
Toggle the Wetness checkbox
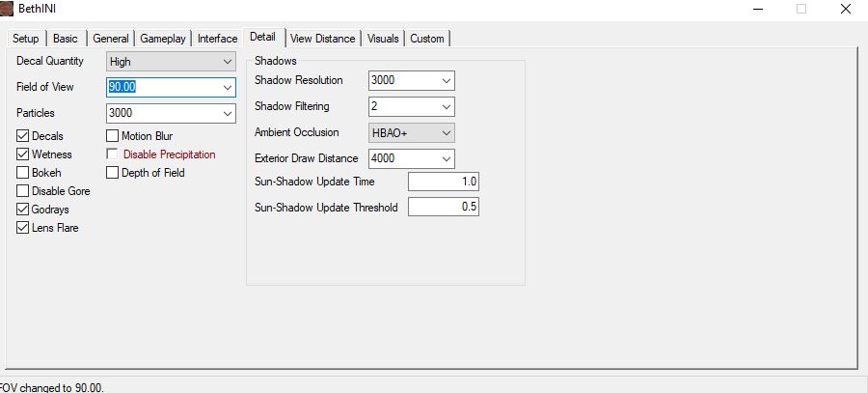pyautogui.click(x=23, y=154)
